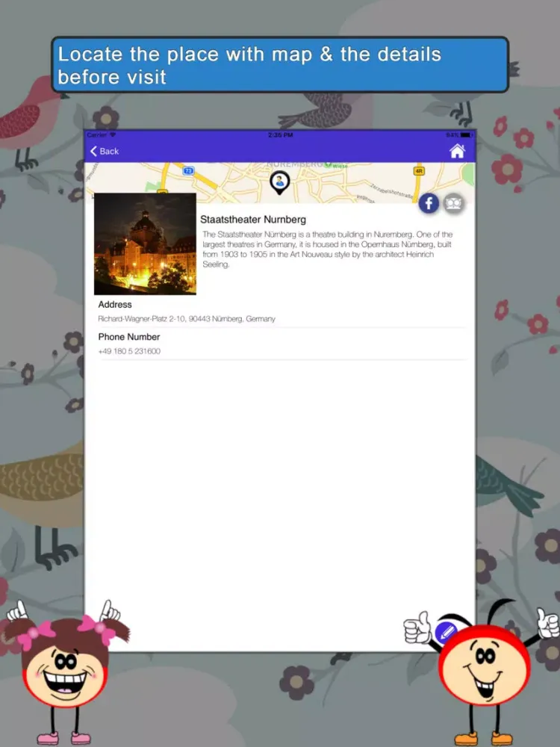Open the home screen via house icon
This screenshot has height=747, width=560.
click(457, 151)
